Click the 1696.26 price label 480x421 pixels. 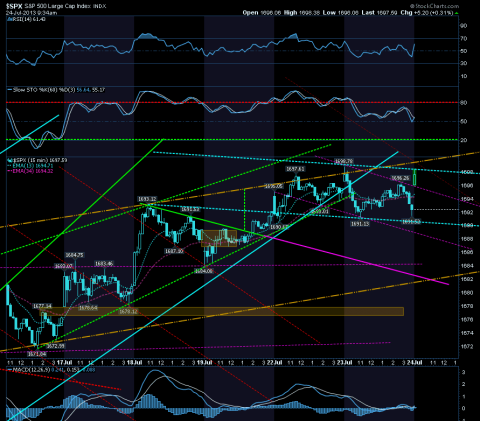[x=400, y=178]
